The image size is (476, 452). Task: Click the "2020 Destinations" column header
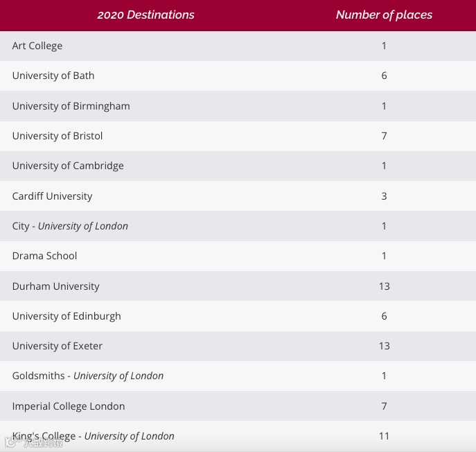coord(146,15)
